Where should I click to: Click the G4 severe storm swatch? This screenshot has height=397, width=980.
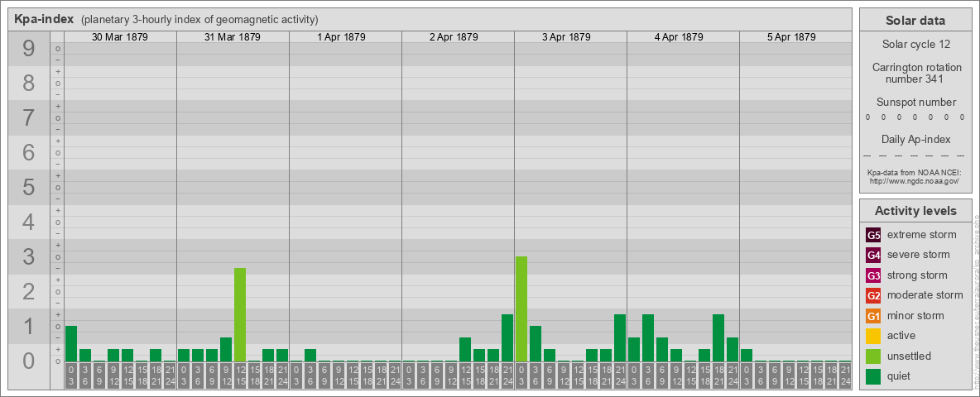pyautogui.click(x=873, y=256)
